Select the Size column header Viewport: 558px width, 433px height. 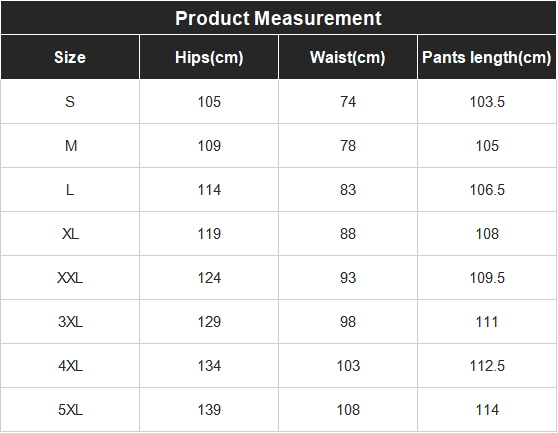click(70, 57)
